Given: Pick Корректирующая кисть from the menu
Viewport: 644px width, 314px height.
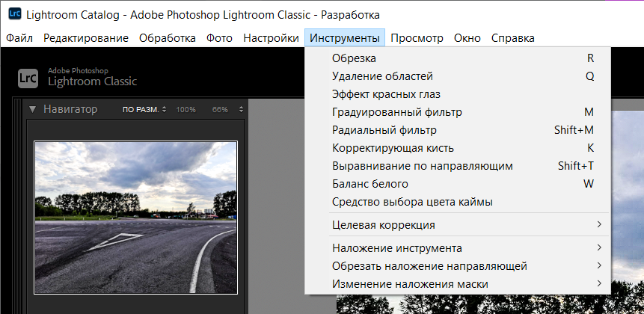Looking at the screenshot, I should pyautogui.click(x=393, y=148).
